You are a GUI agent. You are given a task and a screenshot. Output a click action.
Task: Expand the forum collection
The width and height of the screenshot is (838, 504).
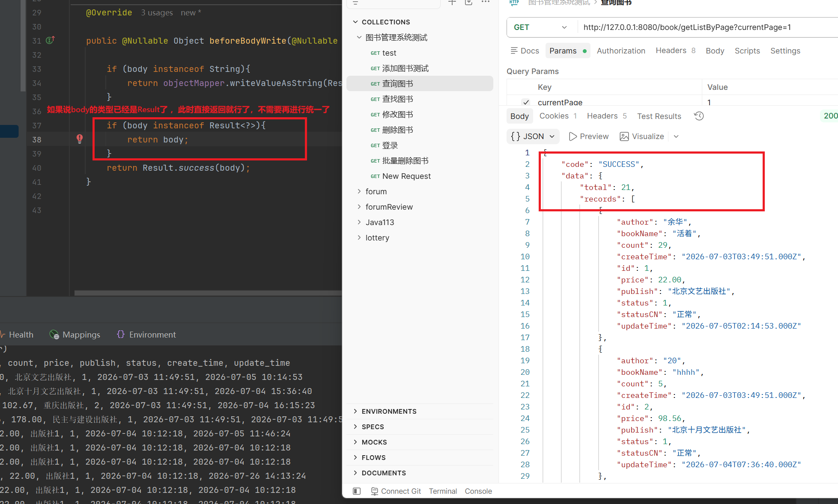coord(359,191)
